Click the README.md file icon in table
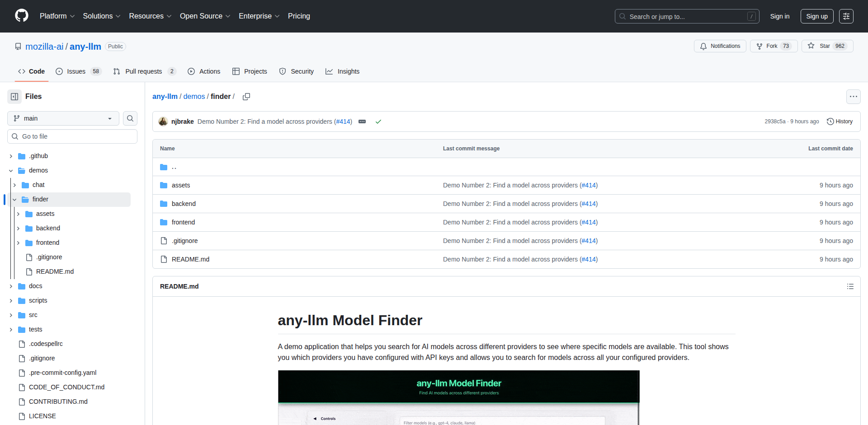 [x=164, y=259]
